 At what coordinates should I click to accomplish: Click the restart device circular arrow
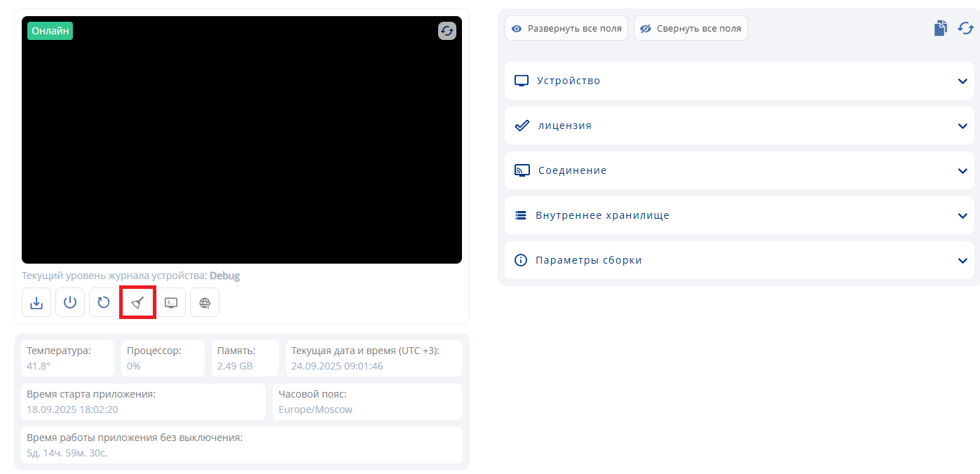click(104, 303)
